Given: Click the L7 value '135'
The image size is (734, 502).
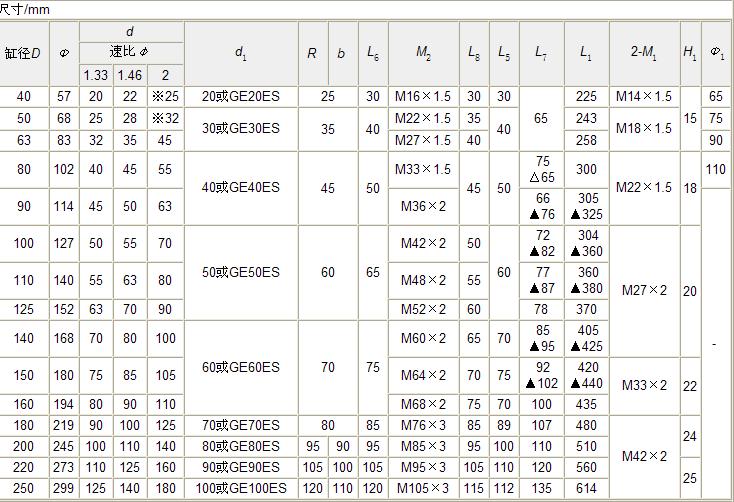Looking at the screenshot, I should pyautogui.click(x=542, y=489).
